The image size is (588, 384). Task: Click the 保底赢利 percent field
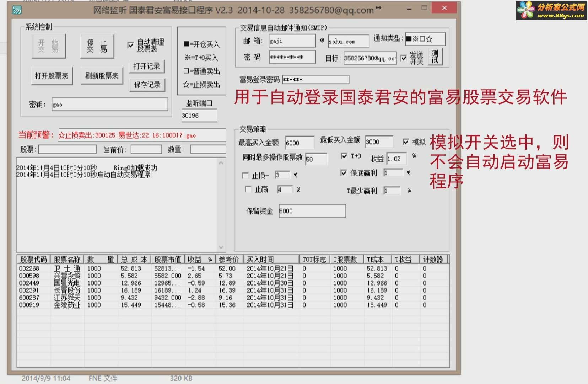pos(393,173)
